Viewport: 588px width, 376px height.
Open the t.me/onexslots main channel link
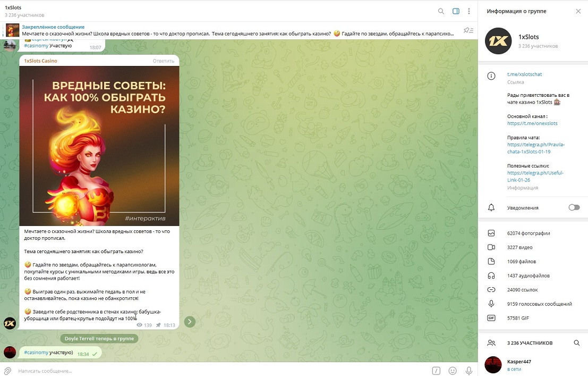pyautogui.click(x=532, y=123)
